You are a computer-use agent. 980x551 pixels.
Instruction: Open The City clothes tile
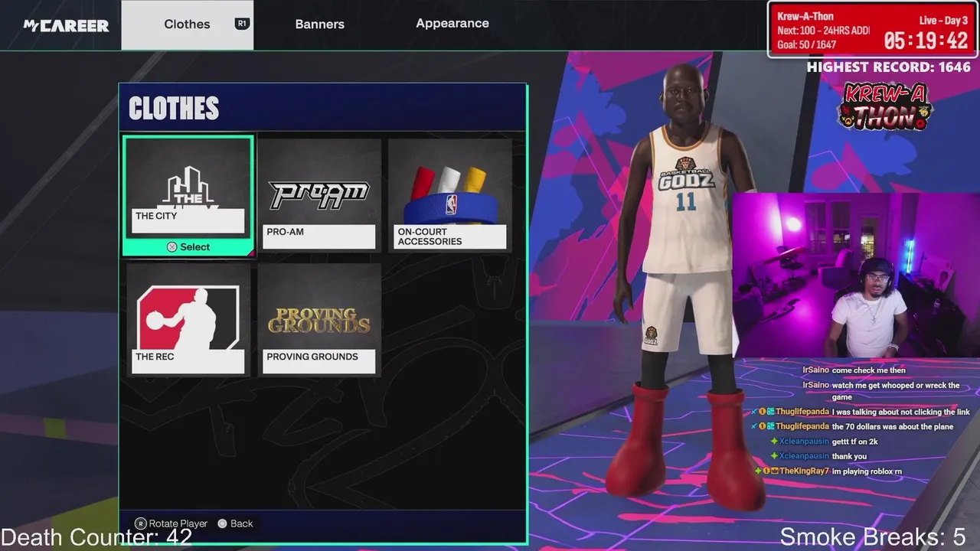tap(188, 195)
